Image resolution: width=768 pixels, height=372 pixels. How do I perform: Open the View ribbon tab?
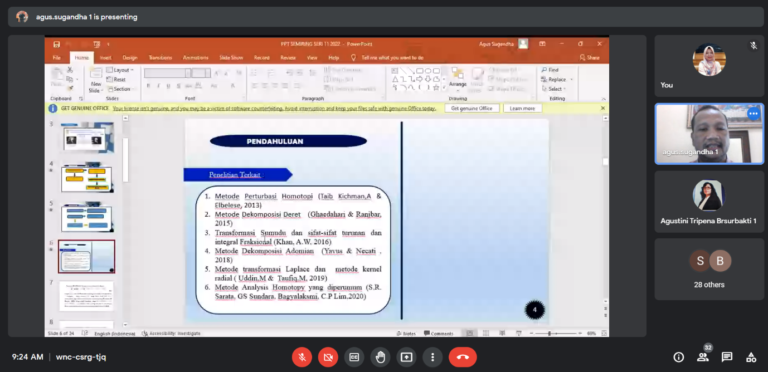pos(312,57)
